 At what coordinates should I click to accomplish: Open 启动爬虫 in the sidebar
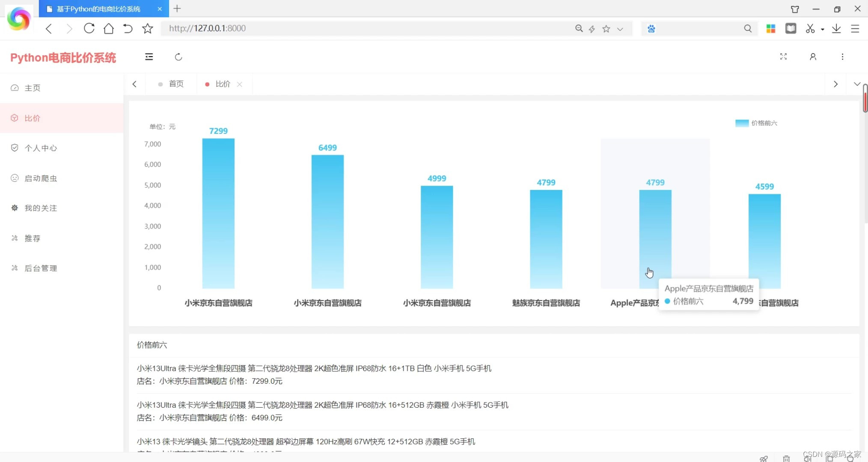coord(41,178)
